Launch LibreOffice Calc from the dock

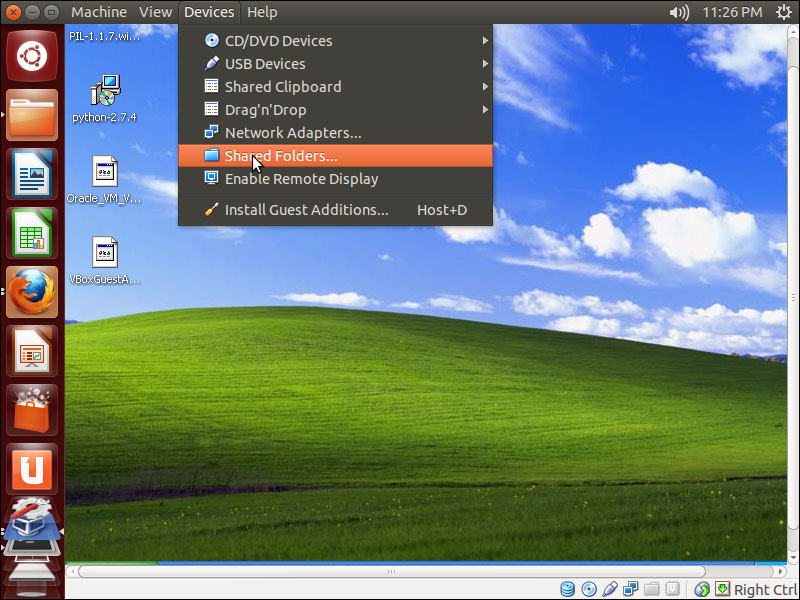coord(32,233)
